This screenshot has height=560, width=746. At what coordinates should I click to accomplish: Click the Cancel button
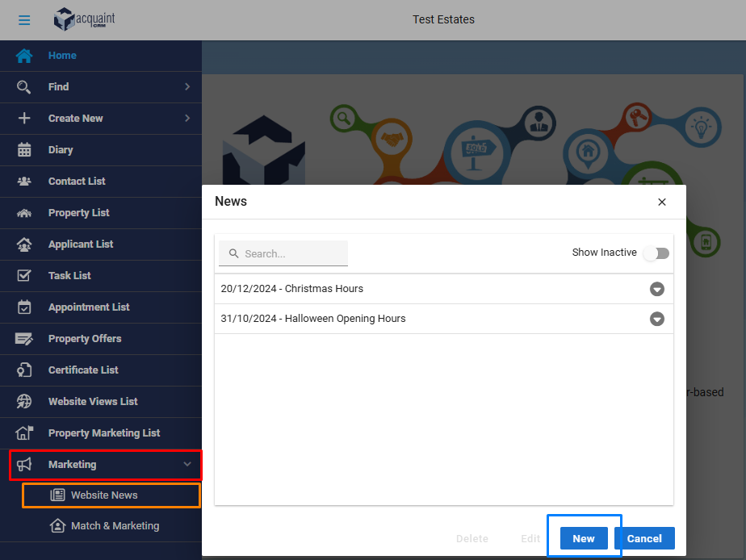coord(644,538)
